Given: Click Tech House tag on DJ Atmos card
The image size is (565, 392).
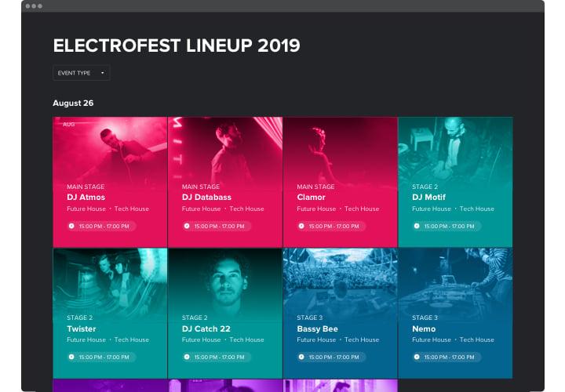Looking at the screenshot, I should pos(132,209).
